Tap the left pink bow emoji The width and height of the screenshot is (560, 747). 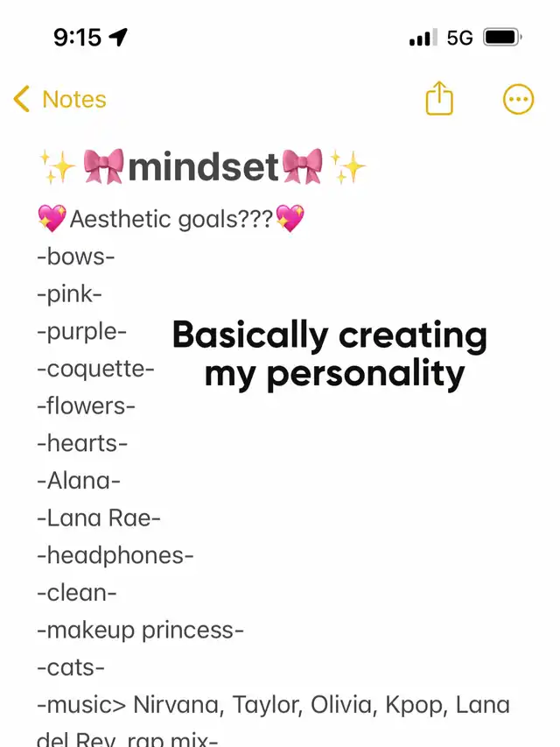104,166
